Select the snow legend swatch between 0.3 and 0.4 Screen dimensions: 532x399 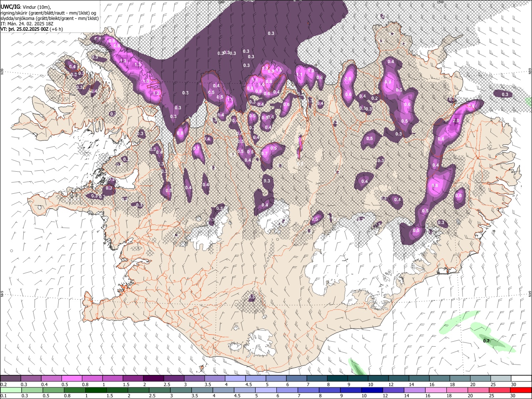coord(31,379)
